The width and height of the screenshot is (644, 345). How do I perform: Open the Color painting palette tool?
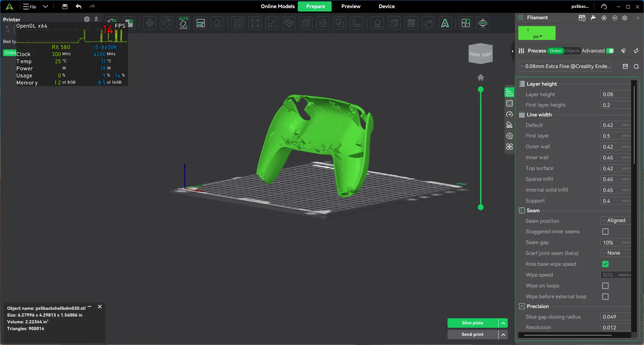point(428,23)
